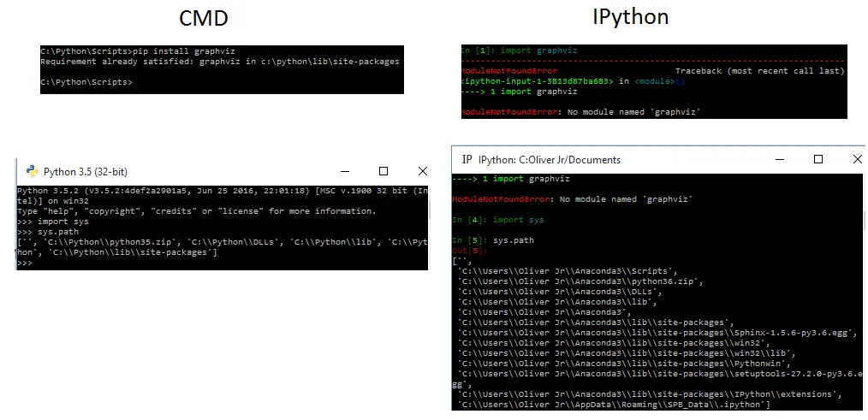Image resolution: width=868 pixels, height=420 pixels.
Task: Click 'Traceback (most recent call last)' text
Action: tap(759, 71)
